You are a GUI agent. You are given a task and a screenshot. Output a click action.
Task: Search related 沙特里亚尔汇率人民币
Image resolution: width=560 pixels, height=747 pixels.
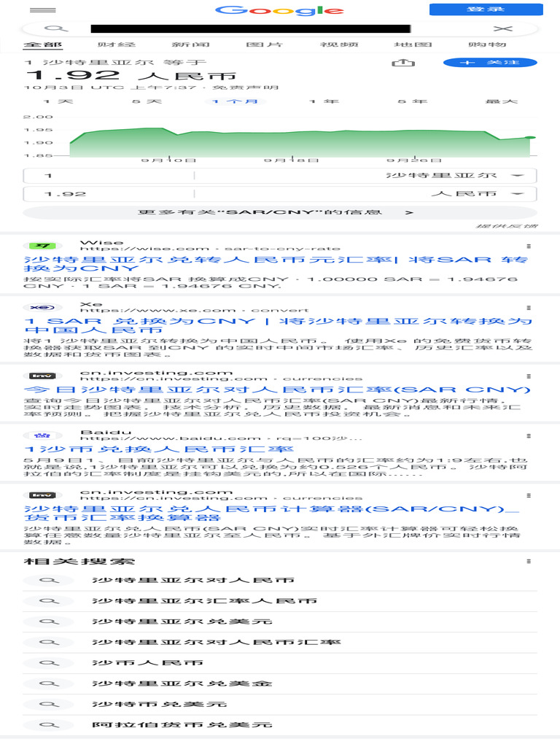[280, 601]
